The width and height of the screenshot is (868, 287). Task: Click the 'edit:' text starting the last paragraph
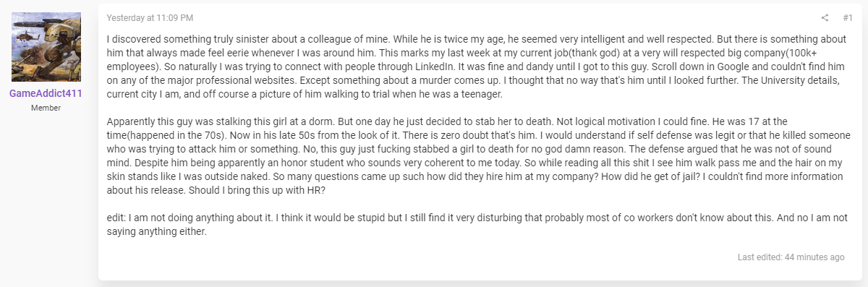(x=117, y=219)
